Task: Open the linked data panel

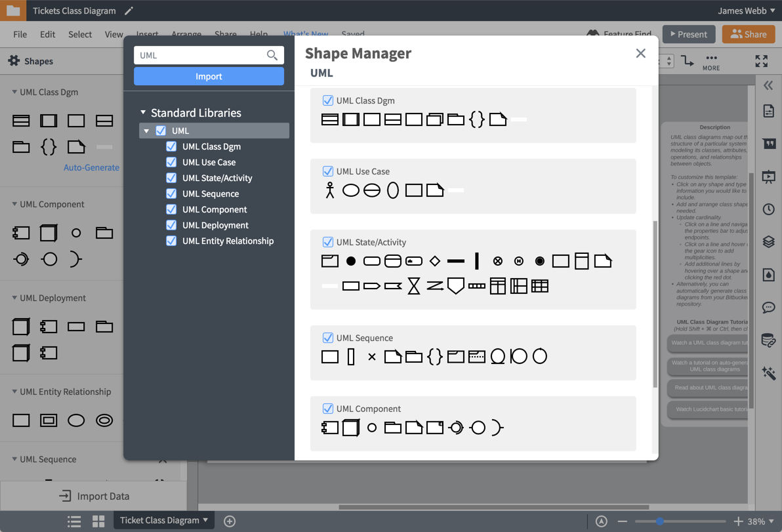Action: [x=769, y=340]
